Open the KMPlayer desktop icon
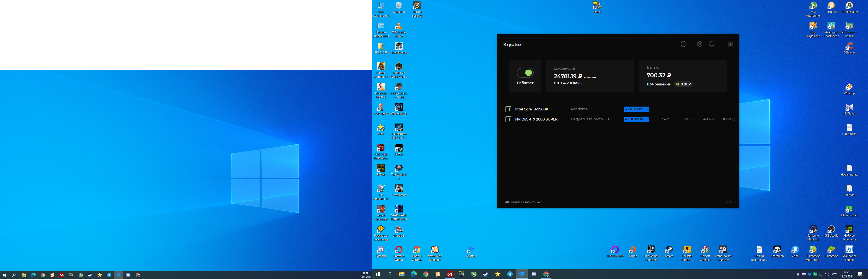Viewport: 868px width, 279px height. click(849, 109)
